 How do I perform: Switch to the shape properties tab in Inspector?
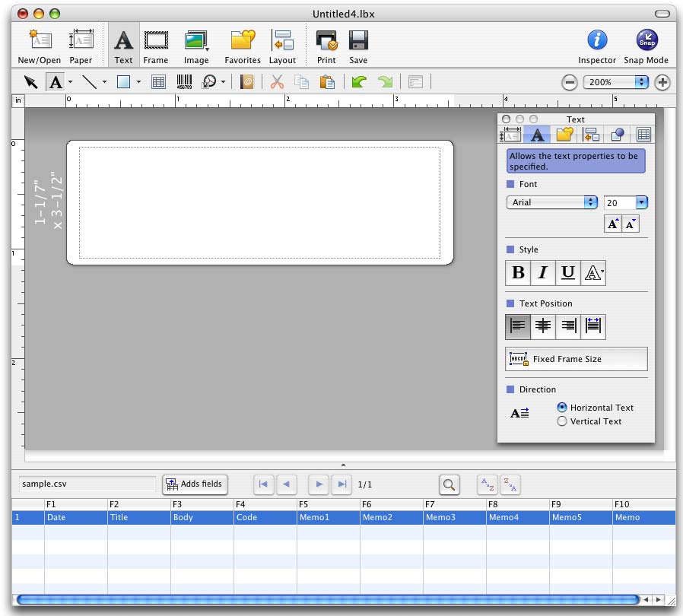(x=618, y=135)
